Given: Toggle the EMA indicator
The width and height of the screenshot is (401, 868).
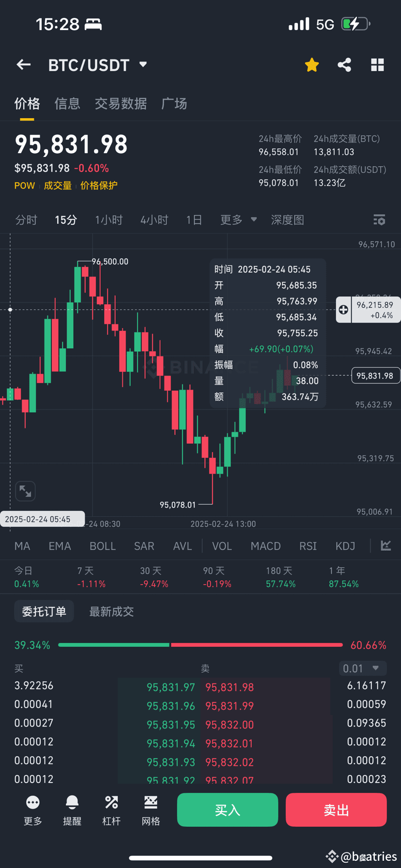Looking at the screenshot, I should click(60, 546).
